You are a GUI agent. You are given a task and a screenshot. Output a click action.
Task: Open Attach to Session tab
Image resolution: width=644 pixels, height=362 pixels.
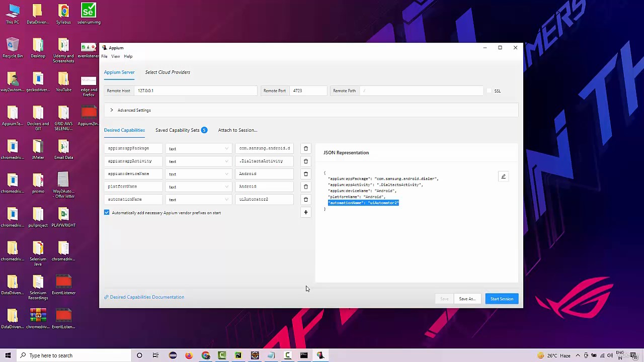click(237, 130)
